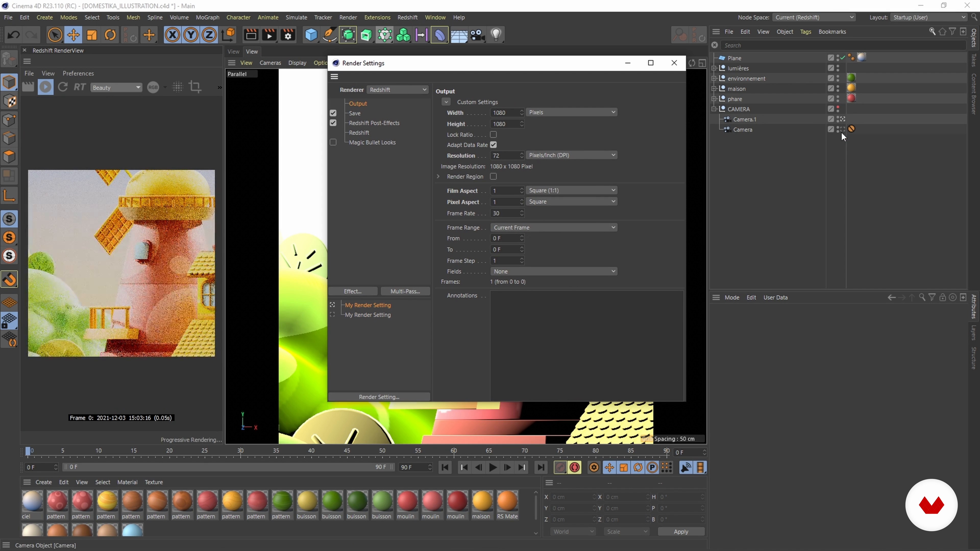Click the Light bulb icon
The image size is (980, 551).
(496, 35)
